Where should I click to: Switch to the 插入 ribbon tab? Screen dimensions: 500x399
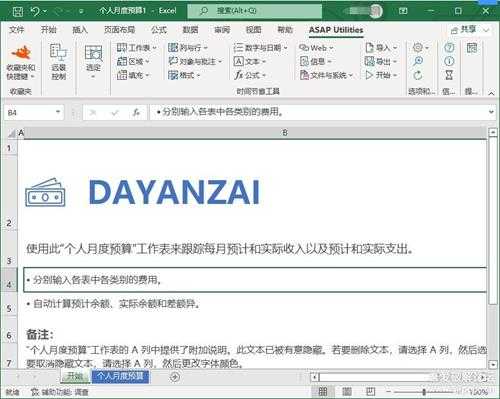point(80,30)
